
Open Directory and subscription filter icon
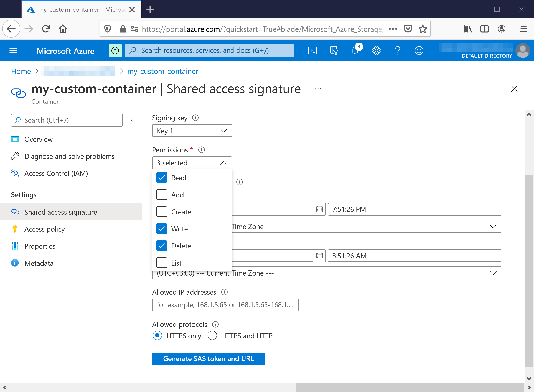[334, 50]
